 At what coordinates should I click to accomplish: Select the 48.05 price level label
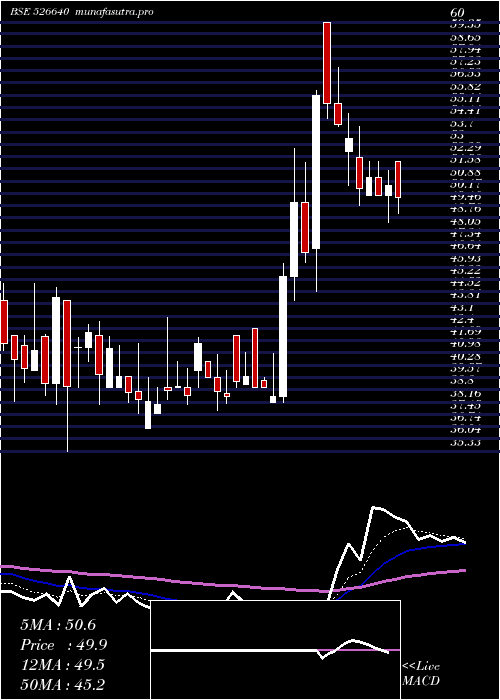coord(466,221)
